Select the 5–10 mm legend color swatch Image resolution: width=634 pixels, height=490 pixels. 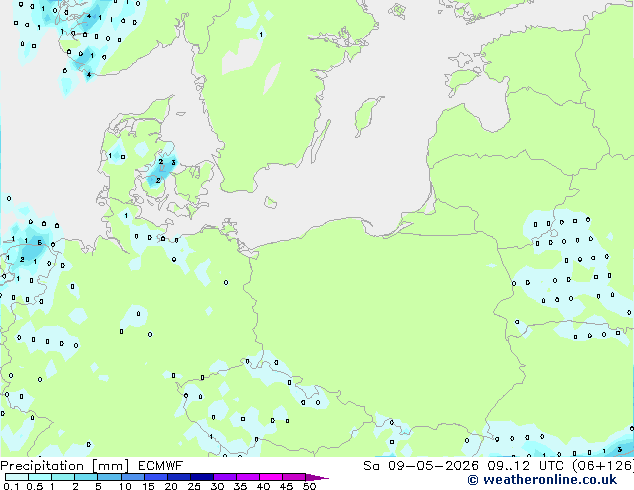(x=109, y=477)
